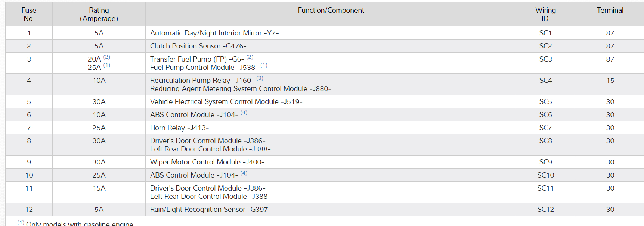Click Clutch Position Sensor -G476- entry
Image resolution: width=644 pixels, height=226 pixels.
[198, 46]
